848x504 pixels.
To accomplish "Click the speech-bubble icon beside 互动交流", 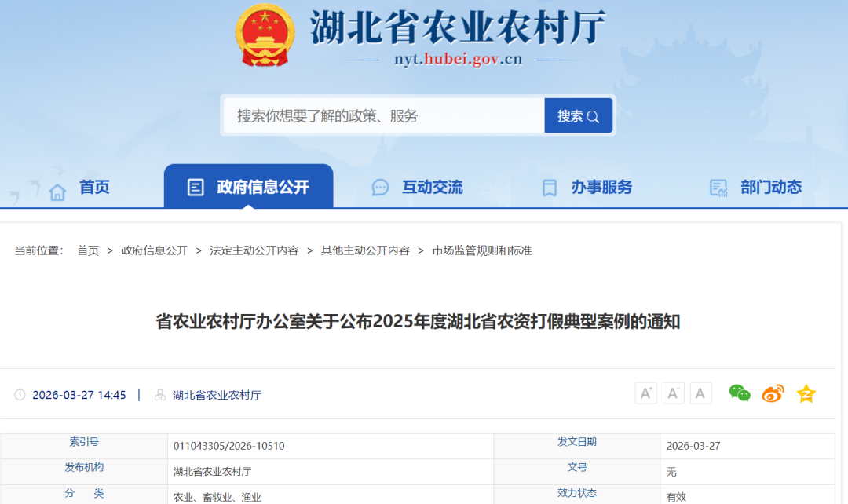I will (x=380, y=187).
